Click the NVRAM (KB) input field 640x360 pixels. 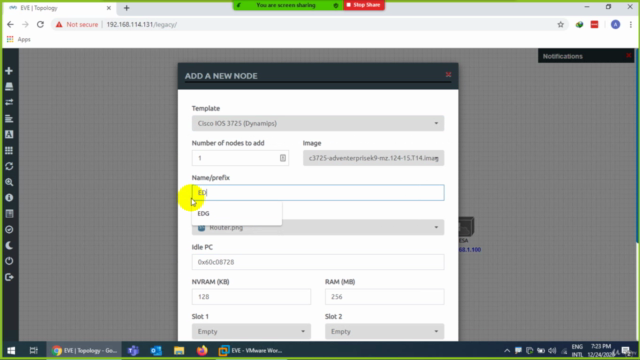tap(251, 297)
